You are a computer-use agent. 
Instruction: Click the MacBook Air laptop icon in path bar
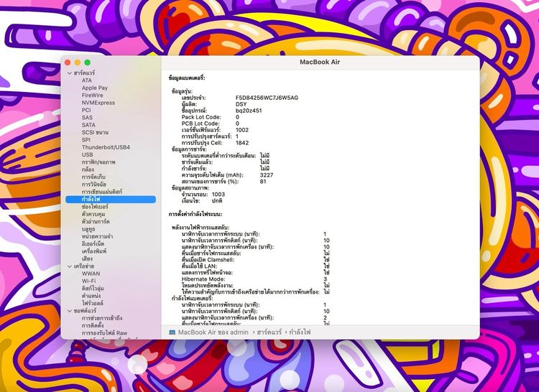coord(172,332)
